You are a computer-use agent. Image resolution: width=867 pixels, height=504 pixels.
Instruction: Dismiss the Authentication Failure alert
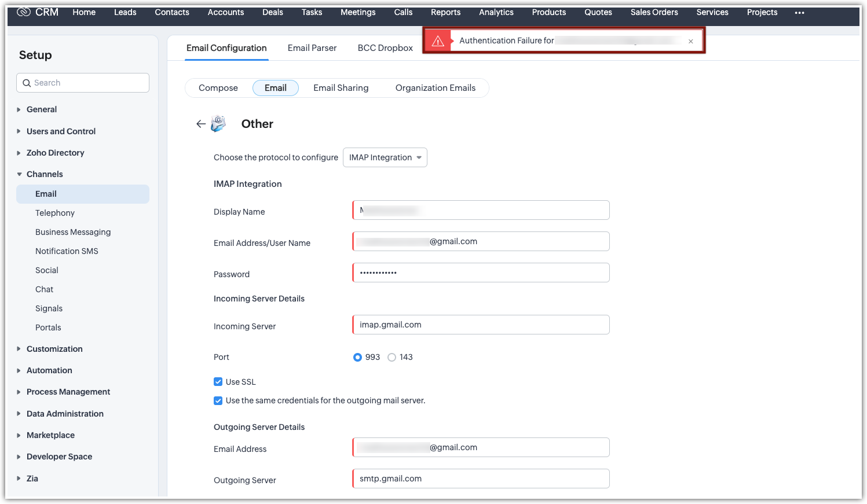coord(691,41)
